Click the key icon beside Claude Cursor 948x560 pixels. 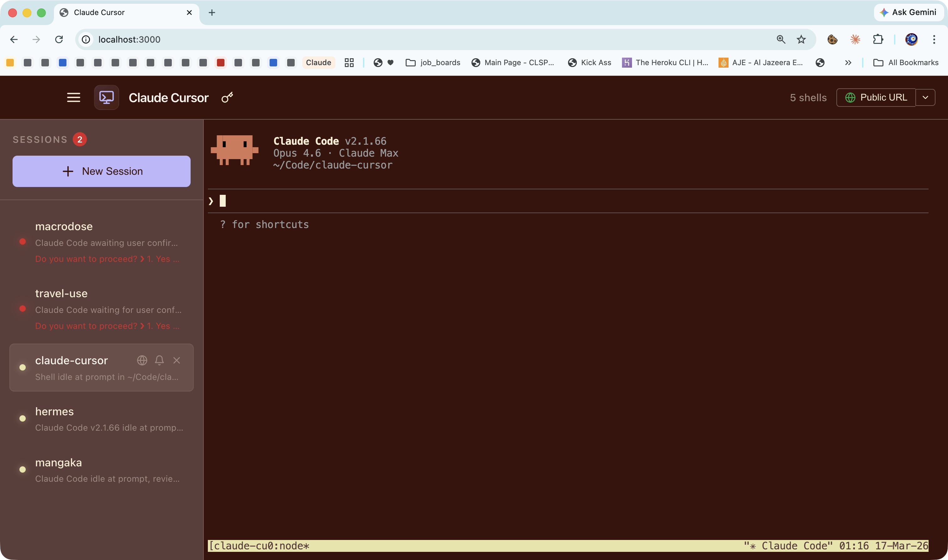point(227,98)
